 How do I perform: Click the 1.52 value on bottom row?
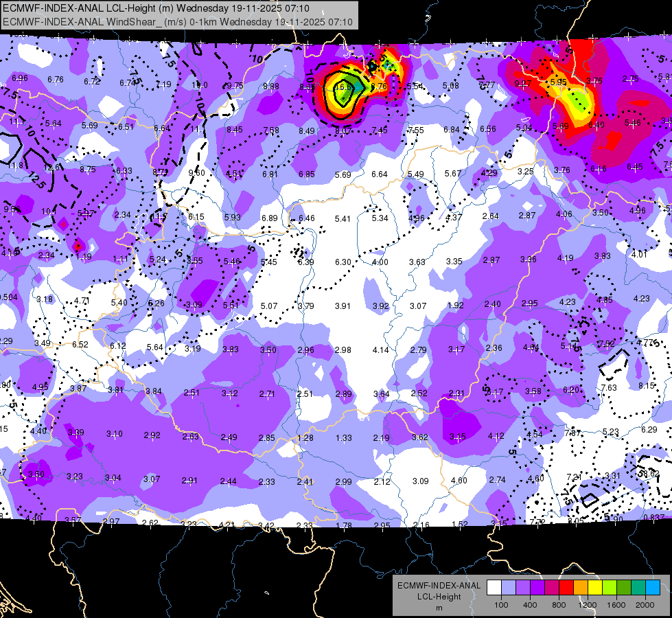click(460, 524)
